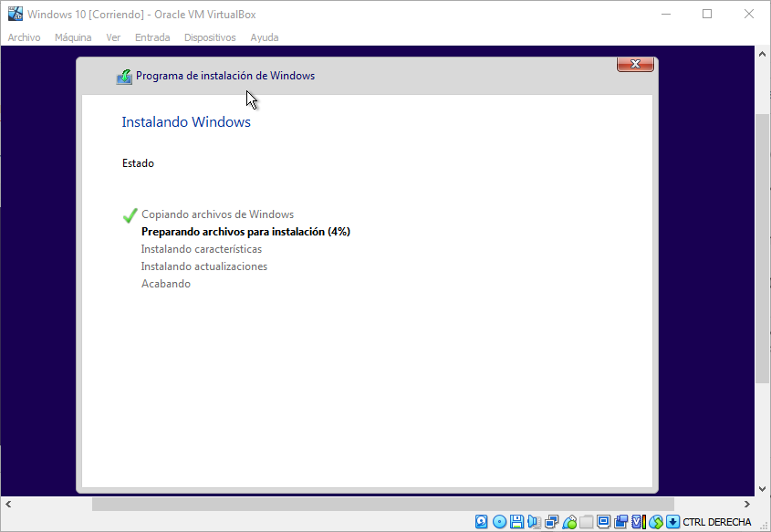Click 'Programa de instalación de Windows' title
Screen dimensions: 771x532
pyautogui.click(x=225, y=76)
